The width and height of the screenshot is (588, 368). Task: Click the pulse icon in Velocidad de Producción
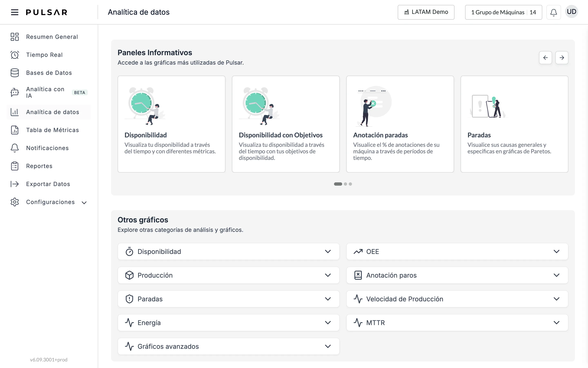[x=358, y=299]
